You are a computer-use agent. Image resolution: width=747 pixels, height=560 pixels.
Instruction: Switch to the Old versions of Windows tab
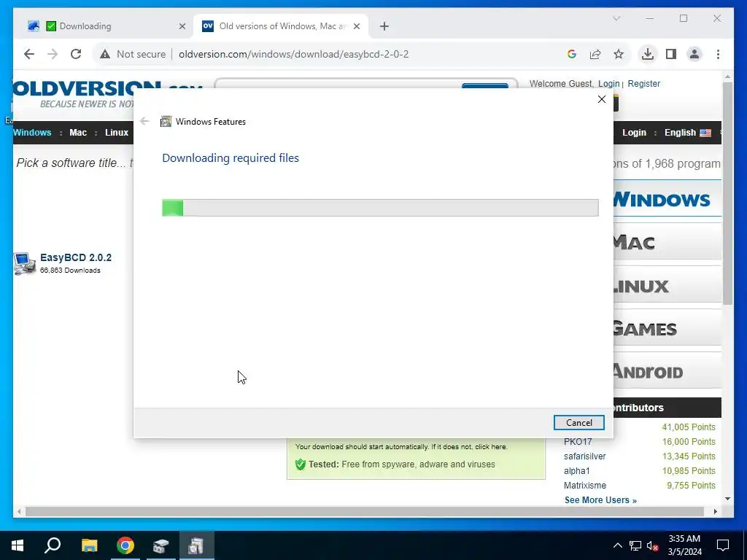281,26
